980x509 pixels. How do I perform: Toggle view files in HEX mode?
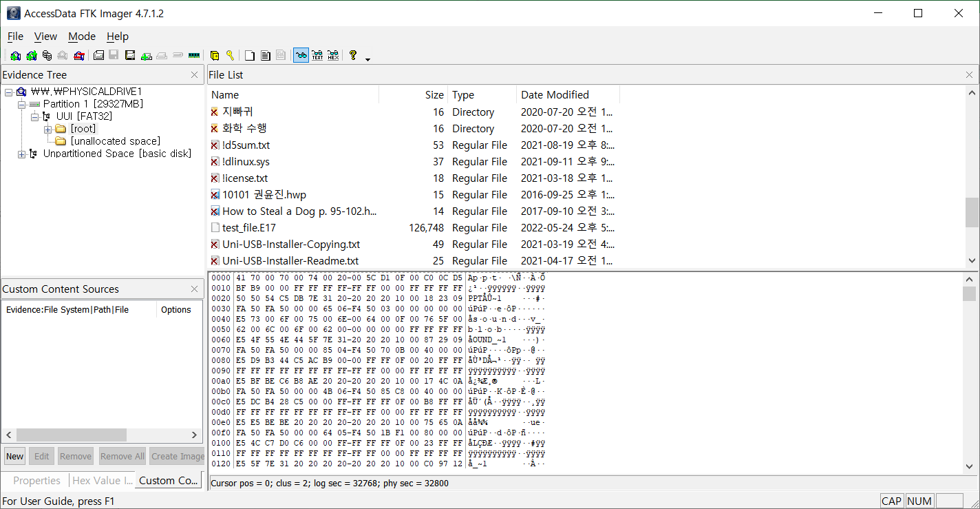click(x=333, y=55)
